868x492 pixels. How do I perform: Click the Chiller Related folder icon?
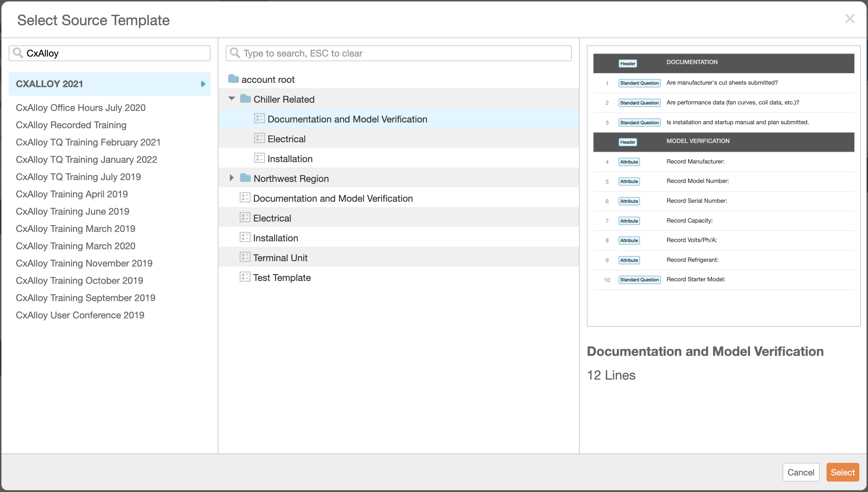click(x=245, y=99)
